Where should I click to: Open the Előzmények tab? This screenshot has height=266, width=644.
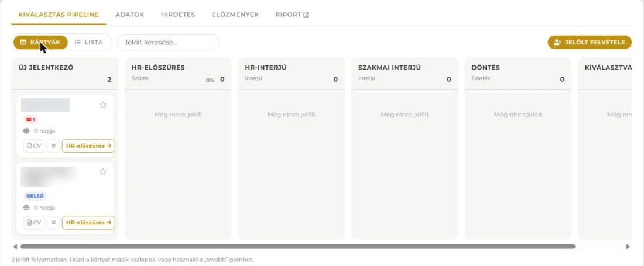[235, 15]
